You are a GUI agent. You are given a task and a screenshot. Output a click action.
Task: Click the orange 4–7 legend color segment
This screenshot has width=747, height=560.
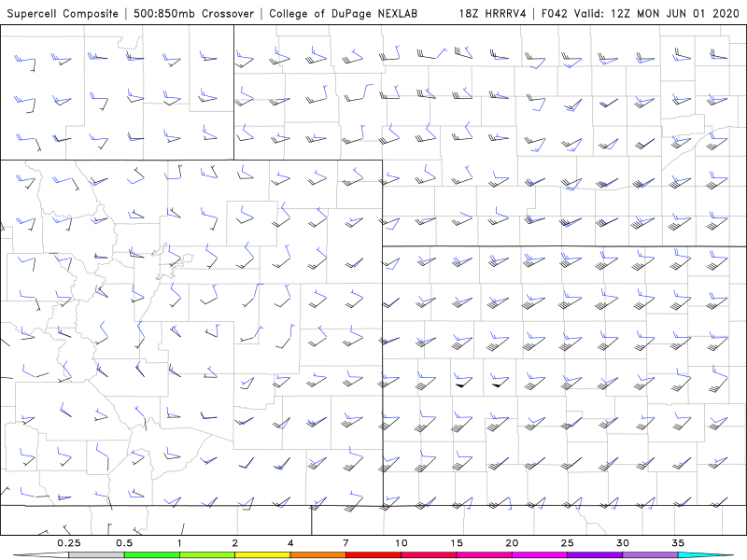[x=317, y=555]
